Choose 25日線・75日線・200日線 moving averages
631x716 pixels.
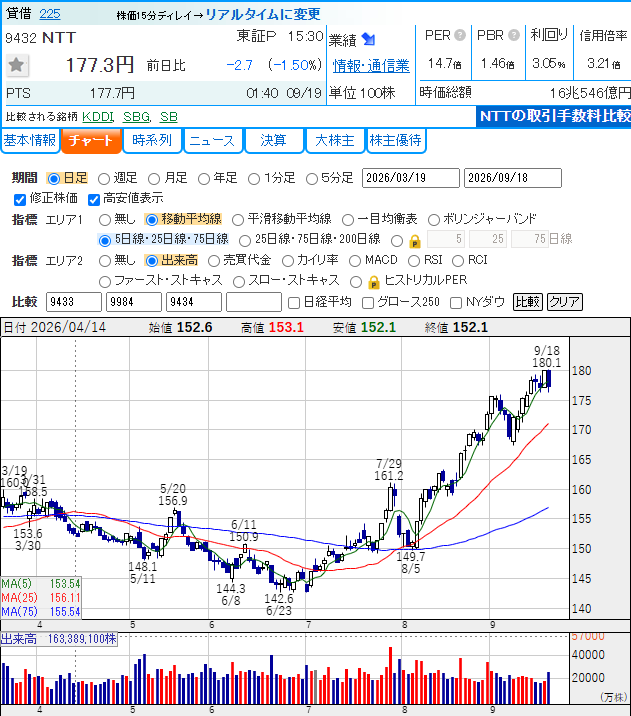pyautogui.click(x=245, y=240)
